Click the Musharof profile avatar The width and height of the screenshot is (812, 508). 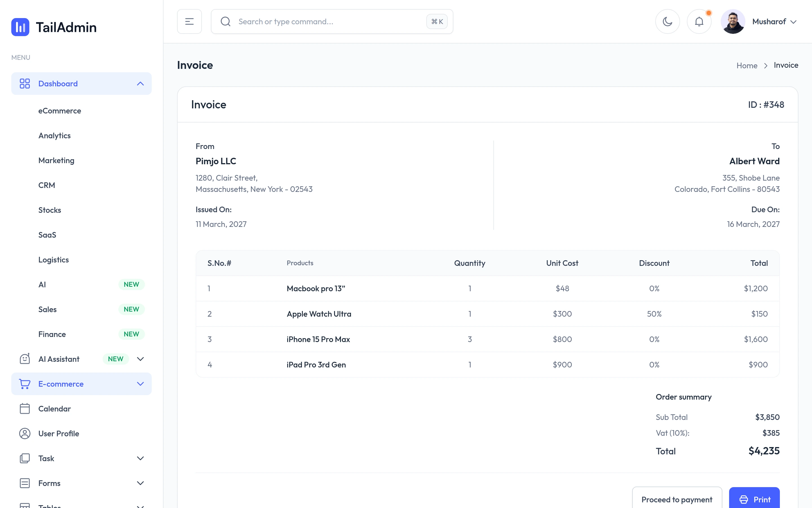[x=733, y=21]
